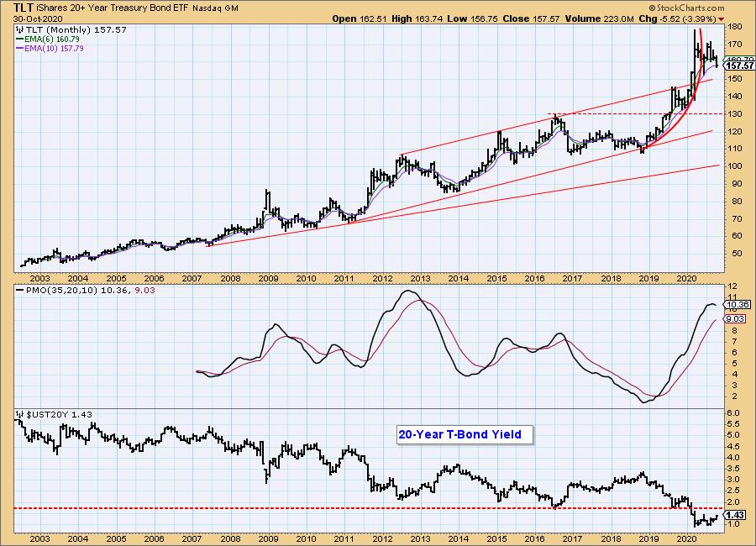Viewport: 756px width, 546px height.
Task: Click the 130 label on the price axis
Action: (735, 114)
